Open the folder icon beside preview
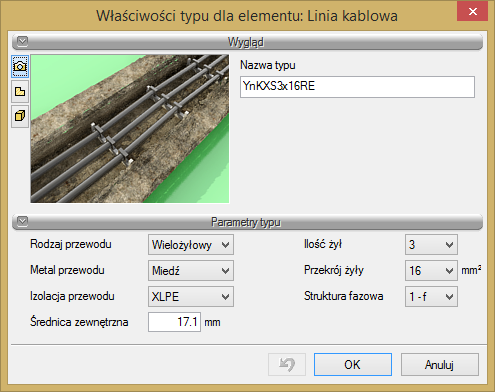This screenshot has height=392, width=495. (x=20, y=91)
